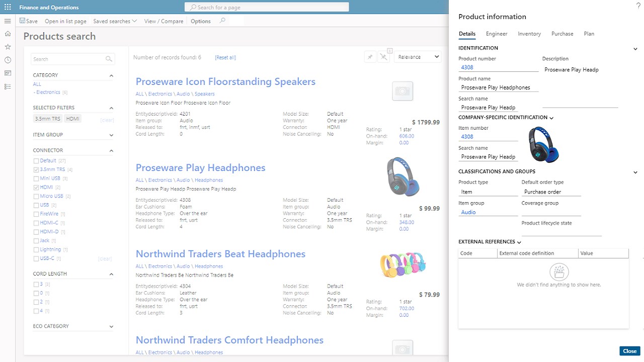644x362 pixels.
Task: Click the unpin products icon
Action: tap(384, 57)
